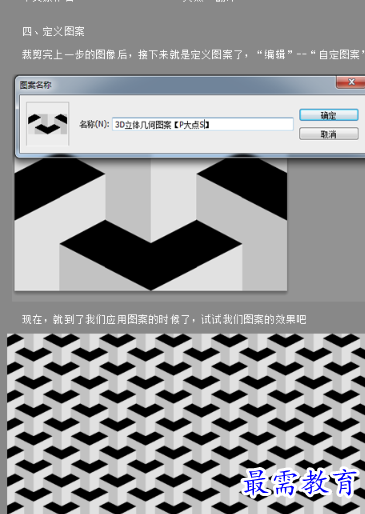Click the tiled pattern result image

pyautogui.click(x=186, y=424)
